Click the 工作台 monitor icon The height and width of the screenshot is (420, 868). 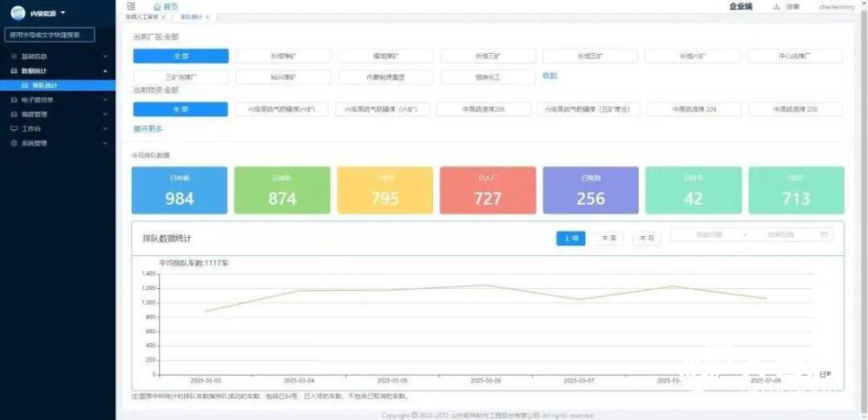click(x=15, y=129)
